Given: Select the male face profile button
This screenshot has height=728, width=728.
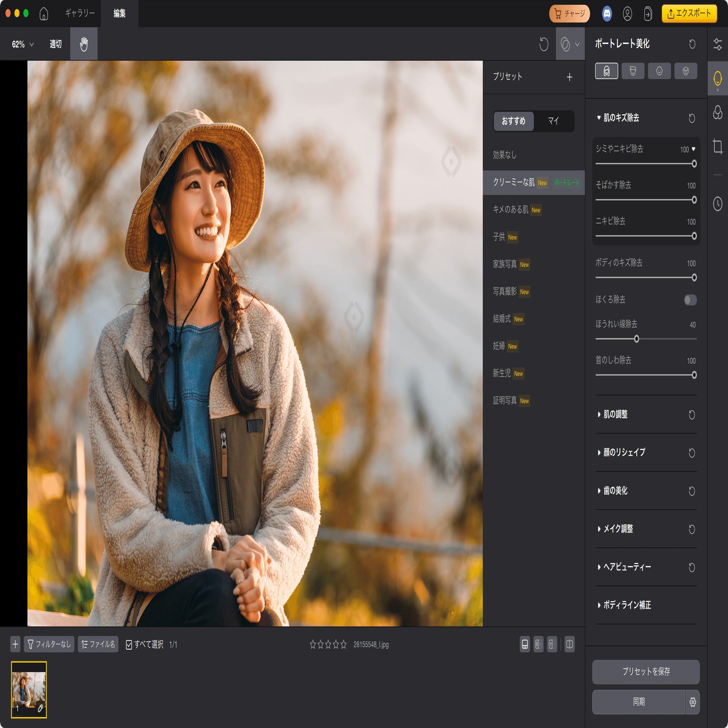Looking at the screenshot, I should click(x=633, y=71).
